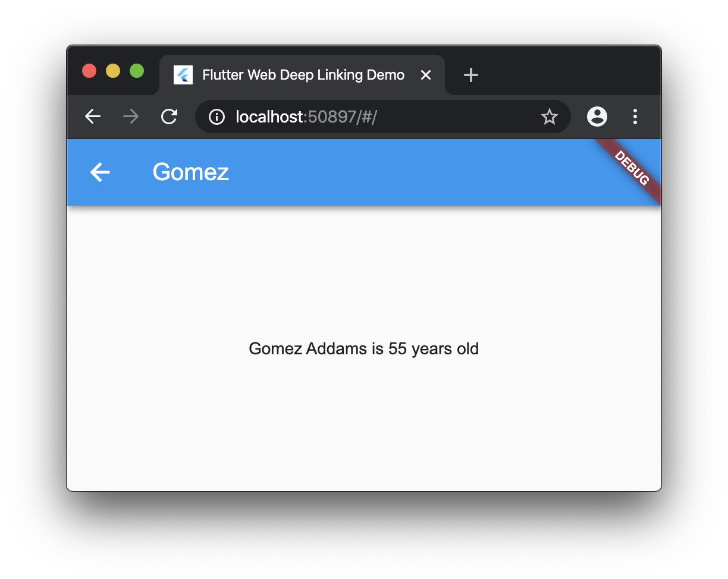728x579 pixels.
Task: View site information via the info icon
Action: (216, 117)
